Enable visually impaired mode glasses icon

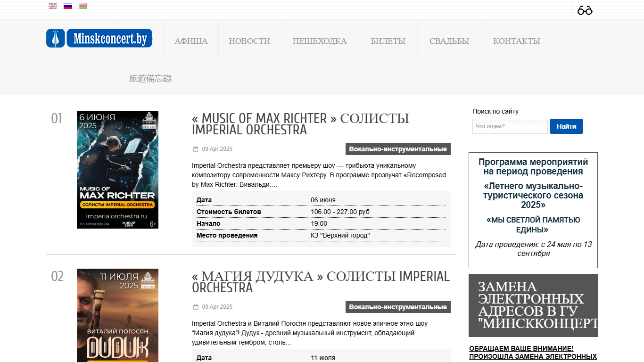[x=585, y=10]
